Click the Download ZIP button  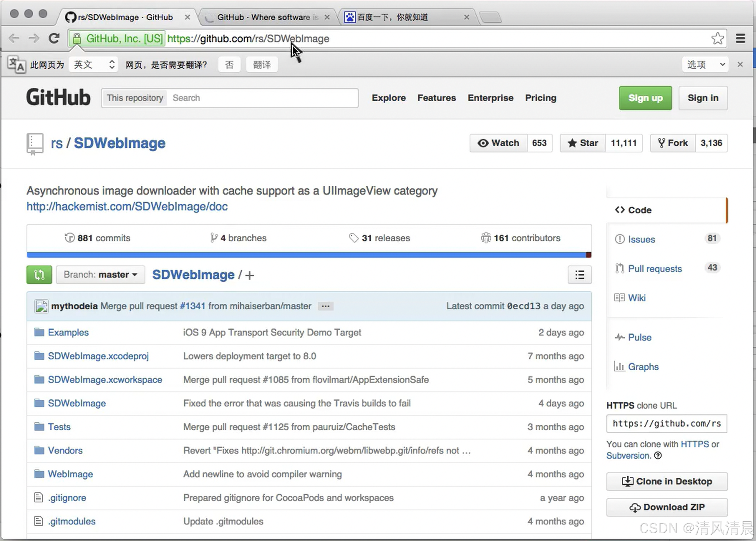[x=667, y=507]
